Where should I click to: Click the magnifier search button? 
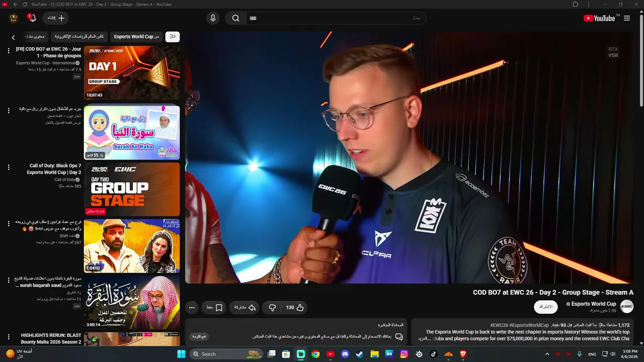click(235, 18)
